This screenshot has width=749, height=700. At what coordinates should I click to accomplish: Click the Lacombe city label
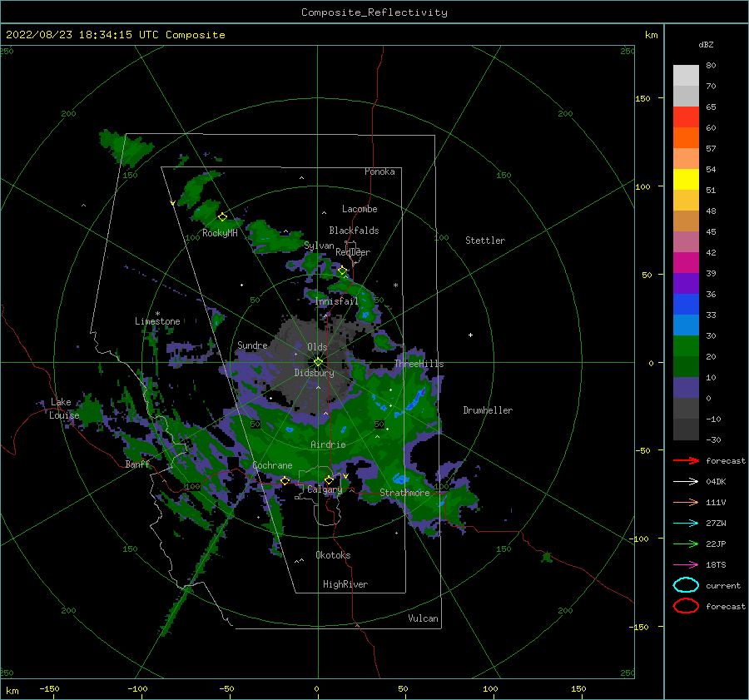[360, 209]
